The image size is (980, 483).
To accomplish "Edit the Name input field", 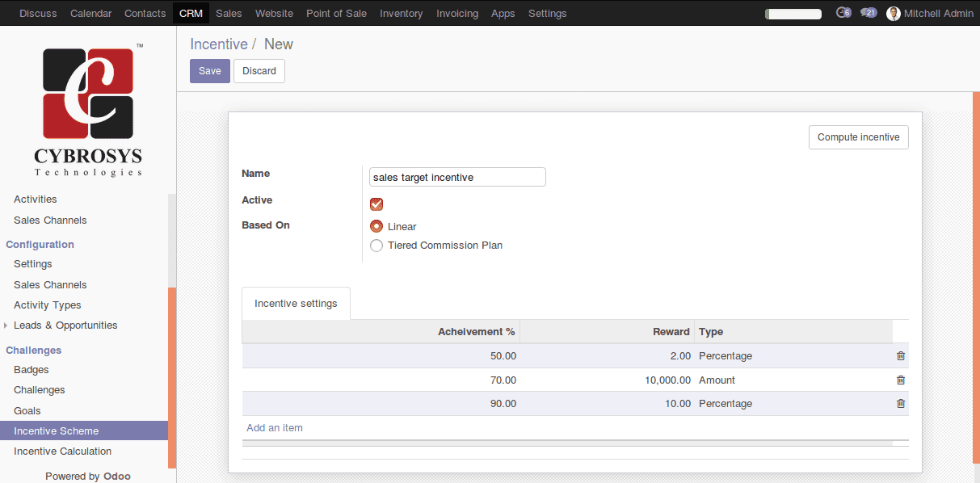I will [457, 177].
